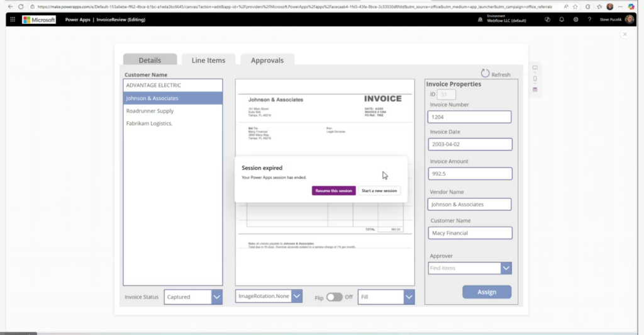Click the Invoice Date field 2003-04-02

pos(470,144)
